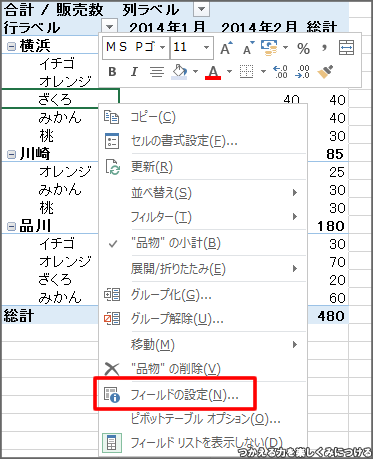
Task: Open フィールドの設定(N)...
Action: tap(203, 395)
